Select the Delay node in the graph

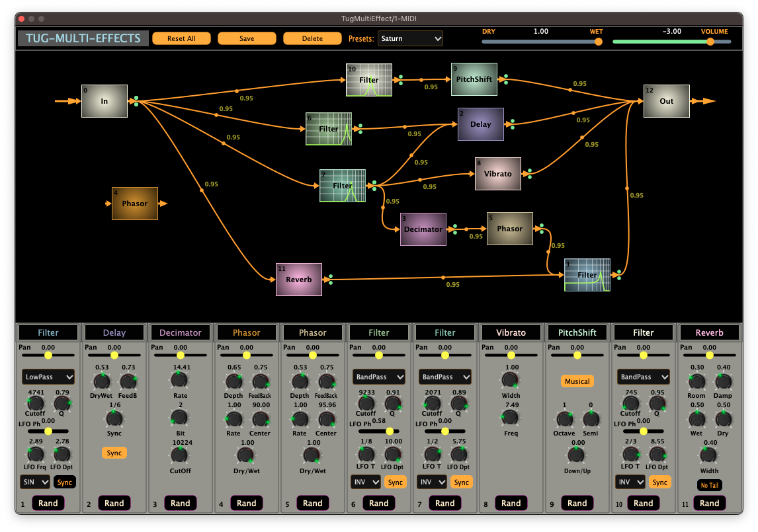click(480, 124)
